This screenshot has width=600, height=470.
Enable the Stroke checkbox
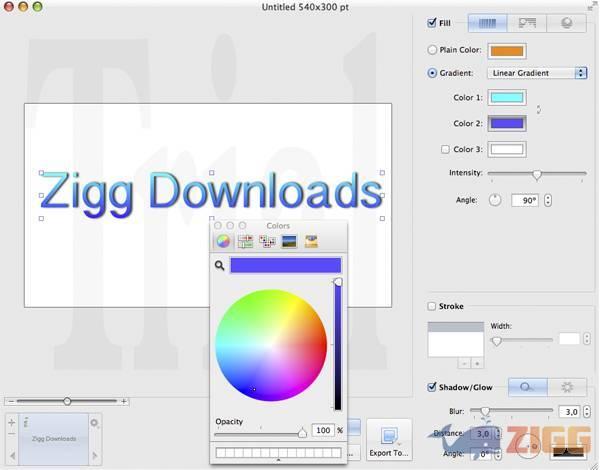coord(432,307)
